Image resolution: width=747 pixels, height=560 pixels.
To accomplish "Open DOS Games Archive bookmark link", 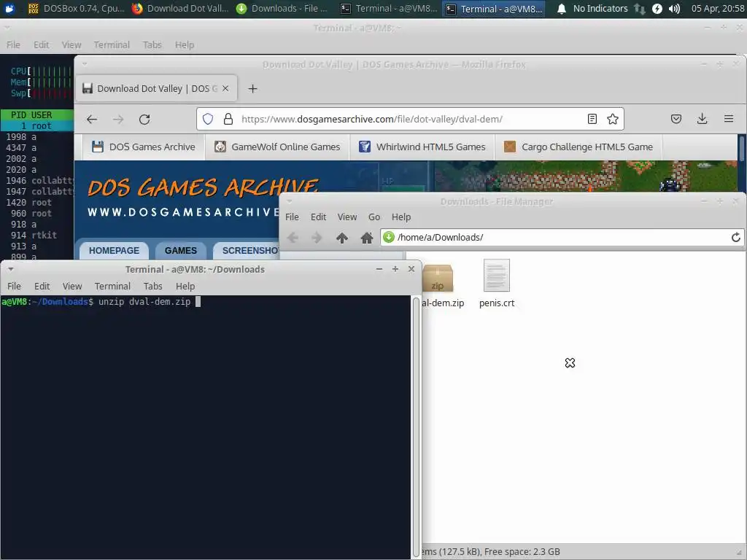I will coord(144,147).
